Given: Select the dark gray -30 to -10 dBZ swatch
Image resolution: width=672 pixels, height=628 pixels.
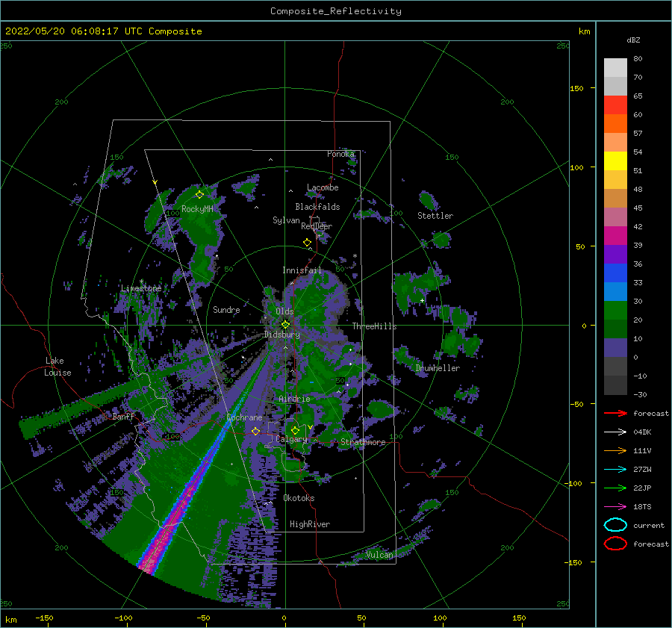Looking at the screenshot, I should [615, 385].
